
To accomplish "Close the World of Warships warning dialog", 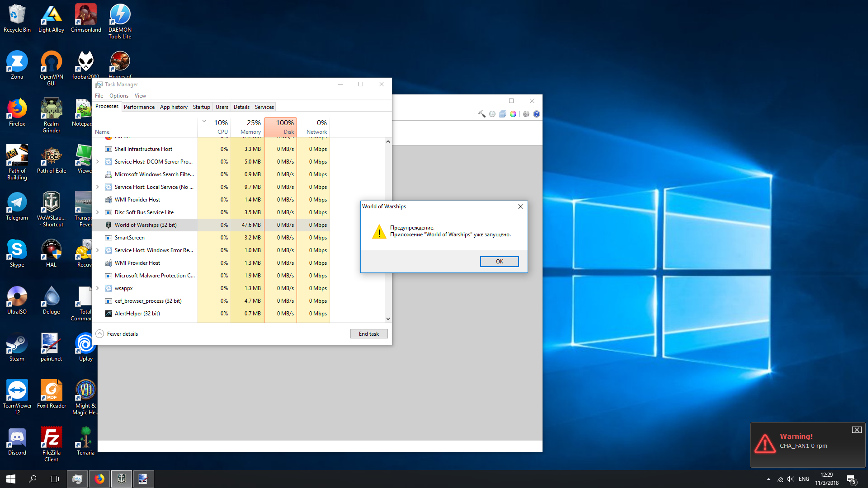I will 521,206.
